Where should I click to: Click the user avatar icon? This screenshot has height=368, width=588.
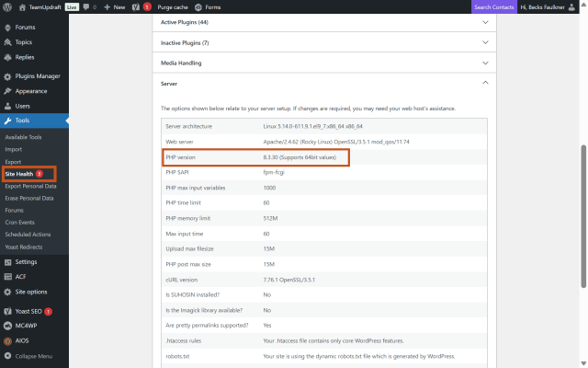point(571,7)
